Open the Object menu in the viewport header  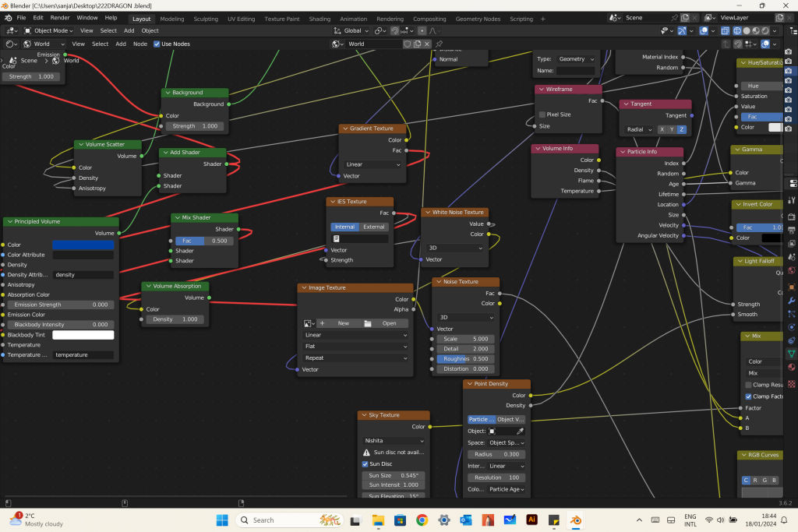[x=150, y=30]
